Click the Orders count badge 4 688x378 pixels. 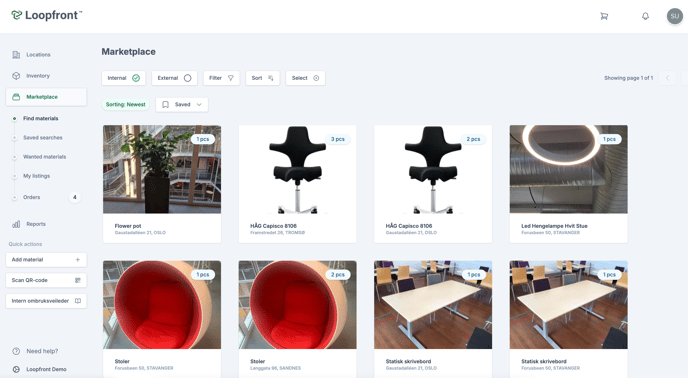(x=75, y=198)
